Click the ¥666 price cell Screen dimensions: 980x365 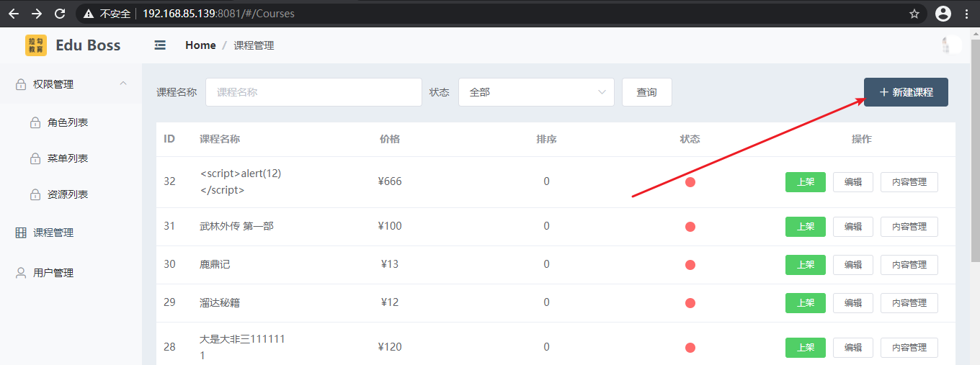click(390, 181)
